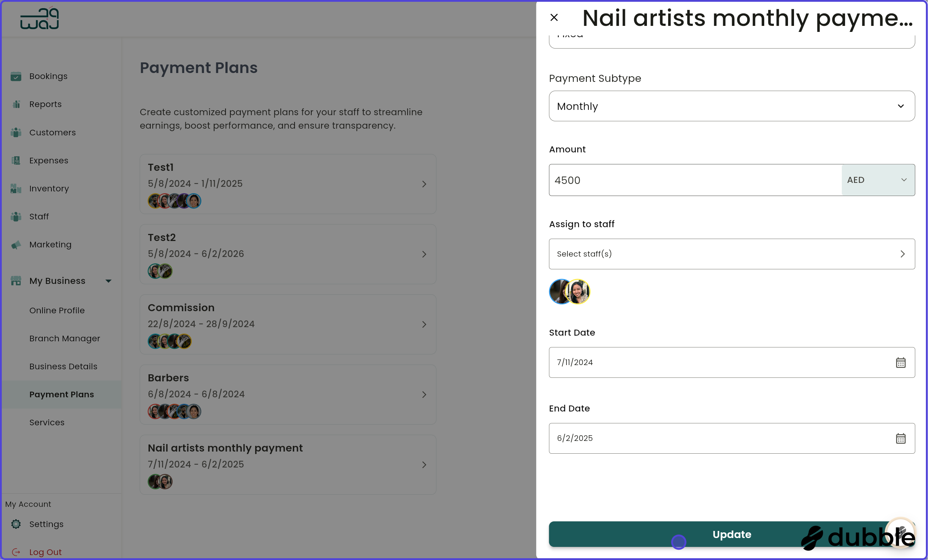Select the Bookings sidebar icon
This screenshot has width=928, height=560.
click(16, 77)
